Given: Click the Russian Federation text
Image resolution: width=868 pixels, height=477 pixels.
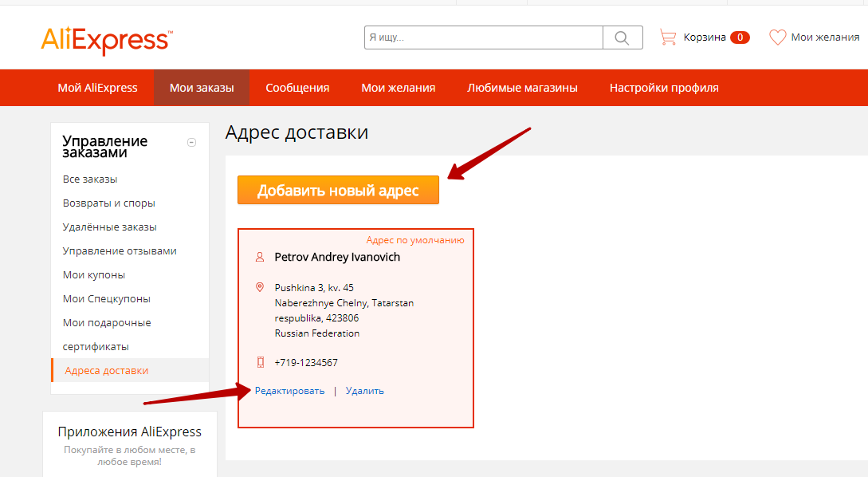Looking at the screenshot, I should pos(317,333).
